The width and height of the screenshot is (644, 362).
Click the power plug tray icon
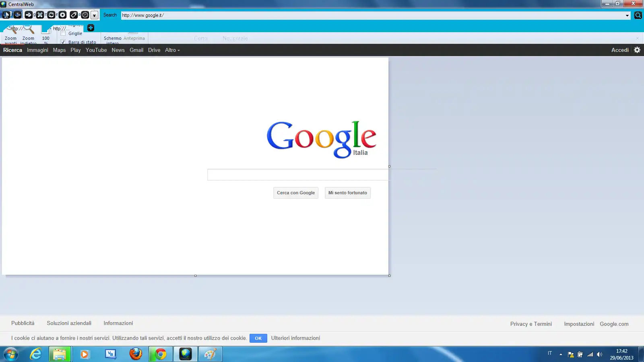[580, 354]
